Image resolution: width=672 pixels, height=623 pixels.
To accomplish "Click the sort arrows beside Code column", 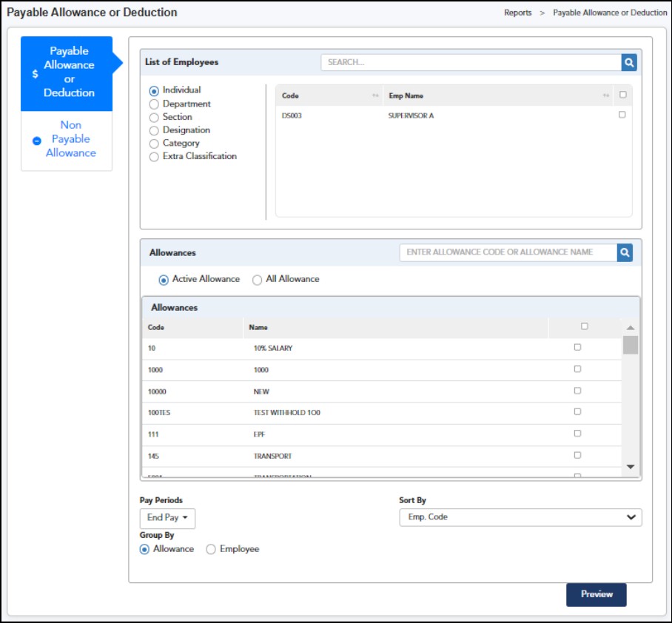I will point(375,96).
